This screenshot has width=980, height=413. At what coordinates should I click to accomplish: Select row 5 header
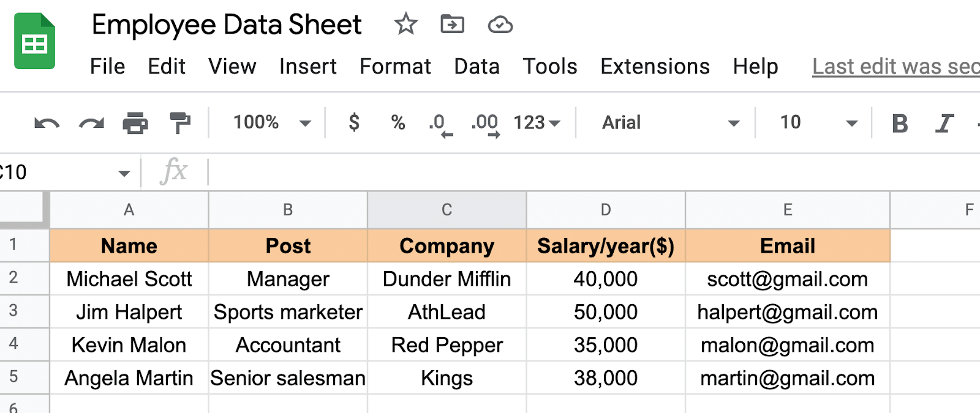(x=24, y=378)
